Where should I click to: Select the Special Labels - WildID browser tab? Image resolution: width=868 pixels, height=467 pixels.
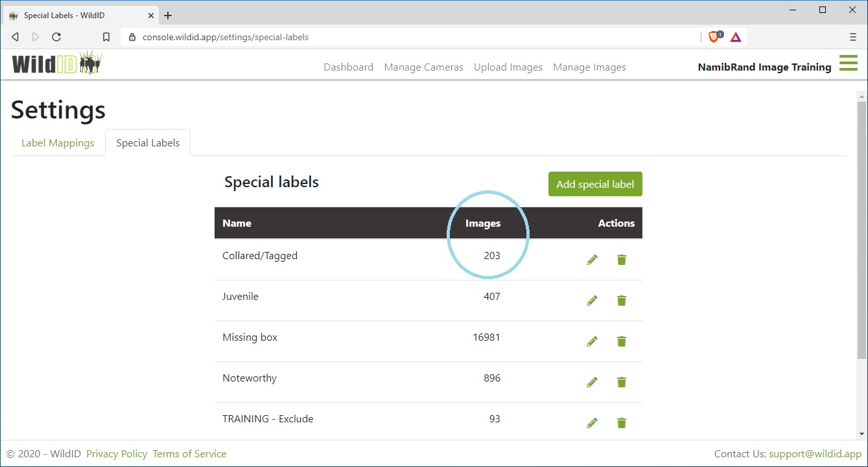tap(80, 16)
